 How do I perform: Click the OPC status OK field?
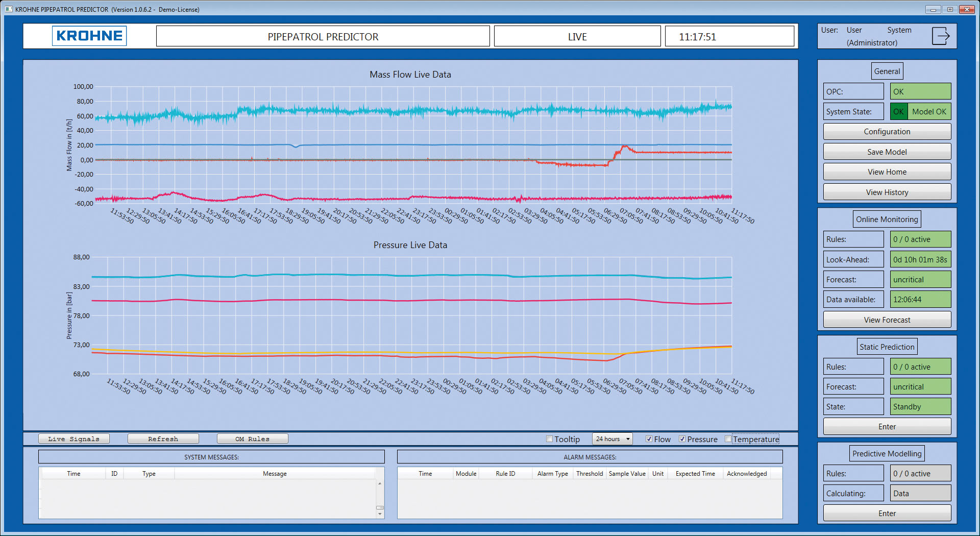click(921, 92)
